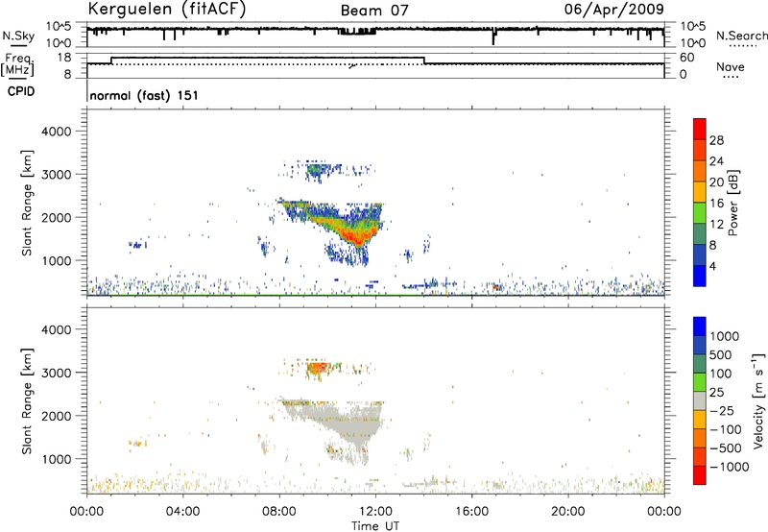
Task: Click the '20:00' time tick label
Action: 568,512
